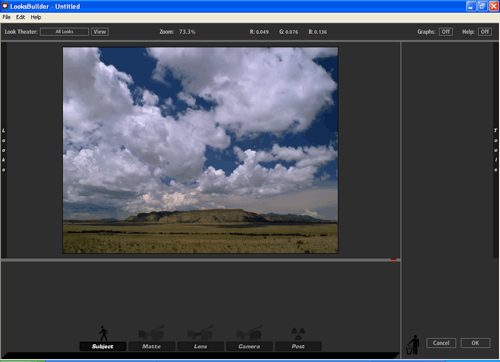Click the Camera stage icon
The height and width of the screenshot is (362, 500).
pos(249,333)
